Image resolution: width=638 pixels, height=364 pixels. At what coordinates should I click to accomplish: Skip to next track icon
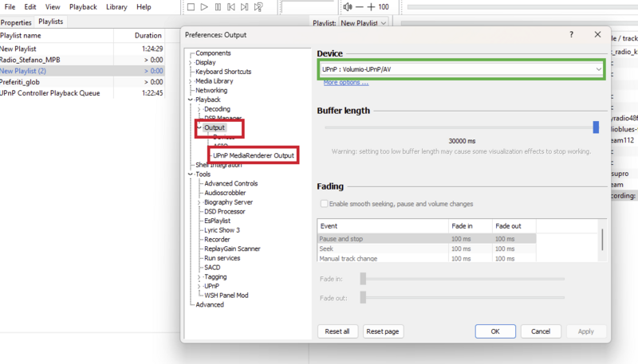pos(245,7)
